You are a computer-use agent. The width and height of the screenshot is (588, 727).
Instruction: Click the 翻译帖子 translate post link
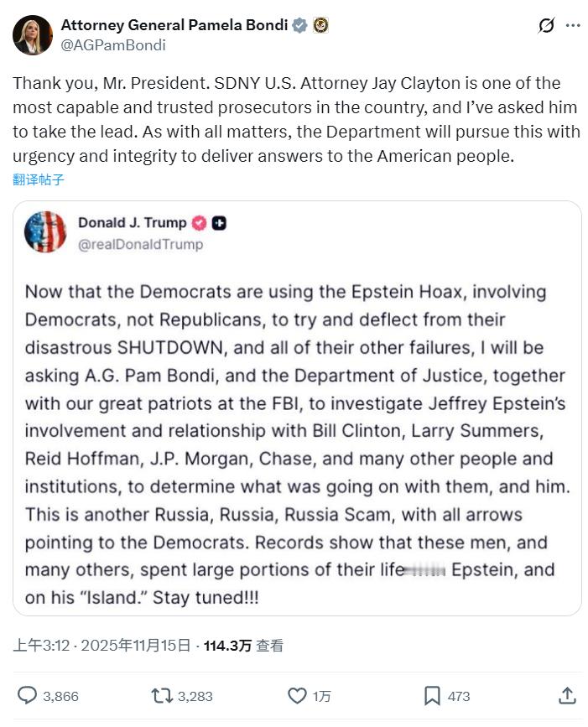coord(39,179)
